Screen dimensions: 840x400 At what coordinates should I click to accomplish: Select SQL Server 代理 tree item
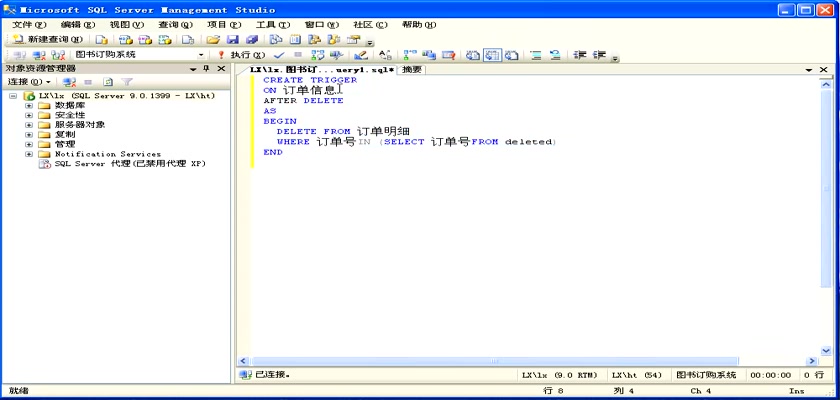click(130, 164)
